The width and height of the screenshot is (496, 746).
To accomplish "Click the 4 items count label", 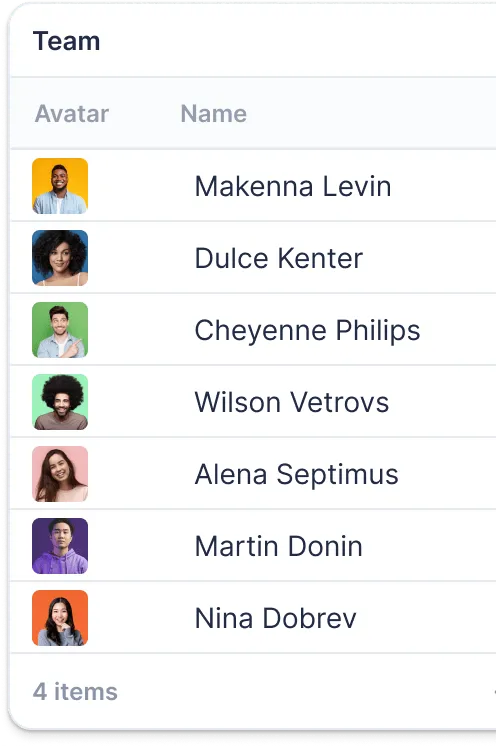I will [x=75, y=691].
